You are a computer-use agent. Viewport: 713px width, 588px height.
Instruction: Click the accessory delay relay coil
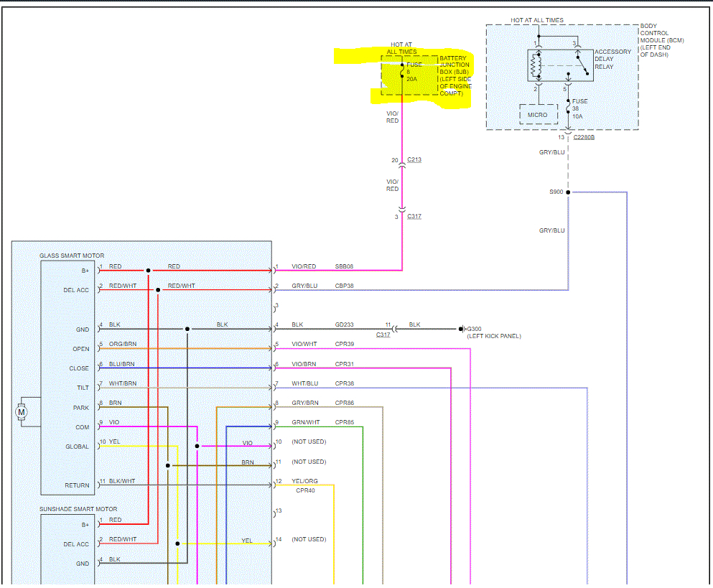(535, 66)
